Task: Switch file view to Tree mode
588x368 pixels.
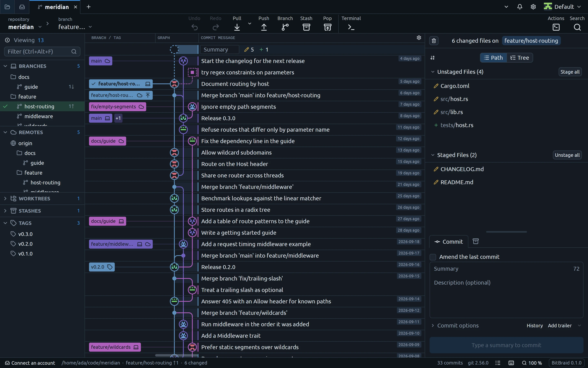Action: [x=520, y=58]
